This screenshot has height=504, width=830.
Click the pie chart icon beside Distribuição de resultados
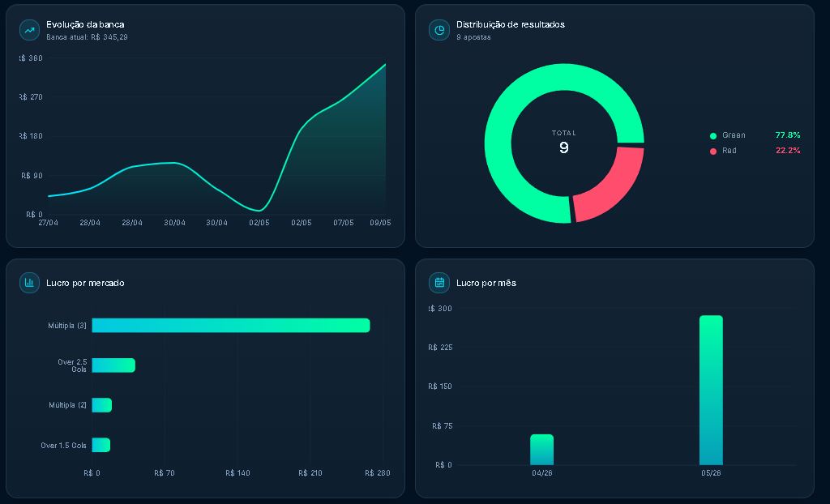pos(439,30)
